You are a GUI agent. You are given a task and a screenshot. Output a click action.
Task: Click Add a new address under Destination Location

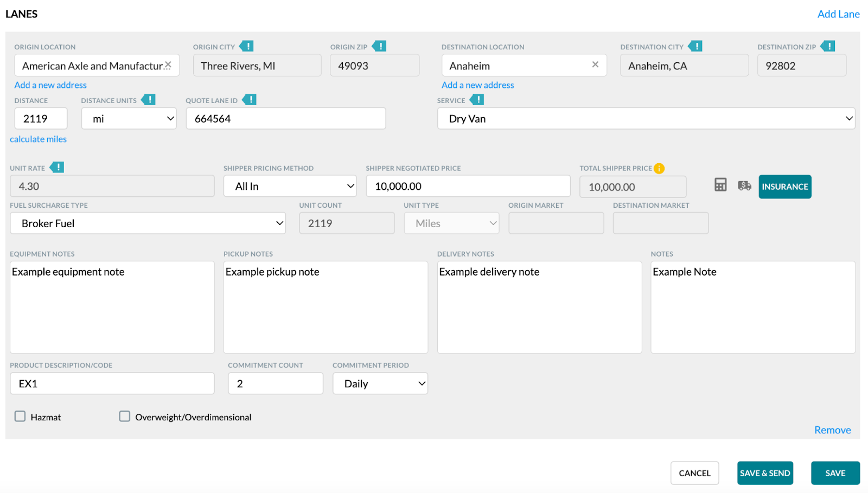477,85
